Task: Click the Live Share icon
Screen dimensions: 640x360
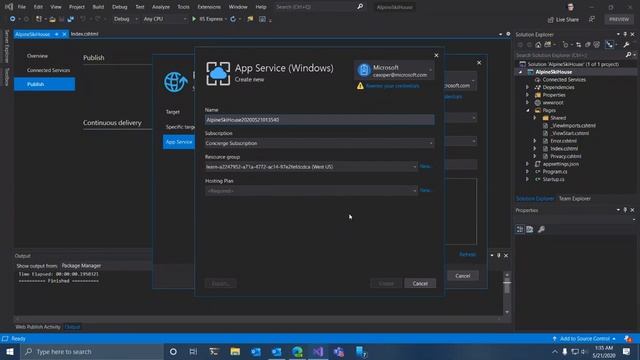Action: pyautogui.click(x=551, y=19)
